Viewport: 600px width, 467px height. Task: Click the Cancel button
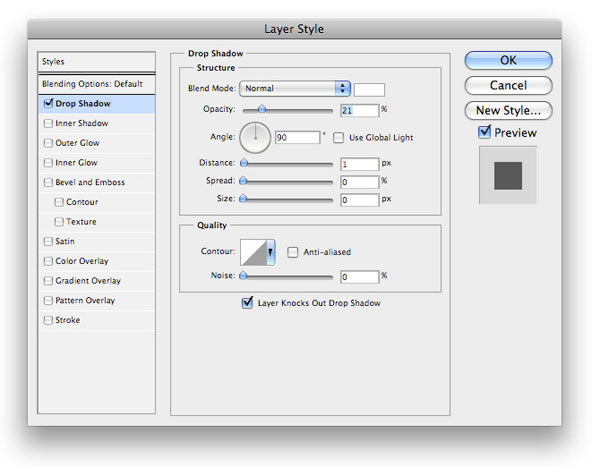coord(508,85)
